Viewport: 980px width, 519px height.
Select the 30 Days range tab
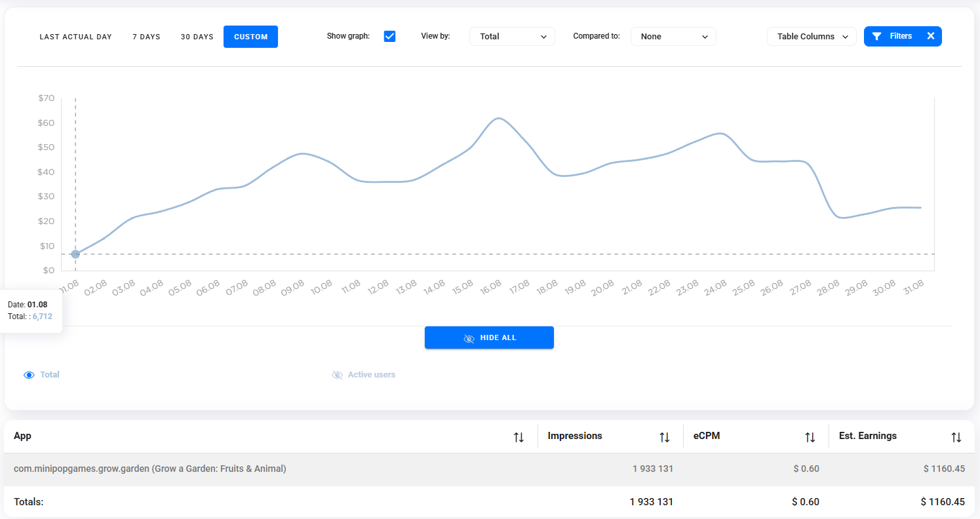(197, 37)
